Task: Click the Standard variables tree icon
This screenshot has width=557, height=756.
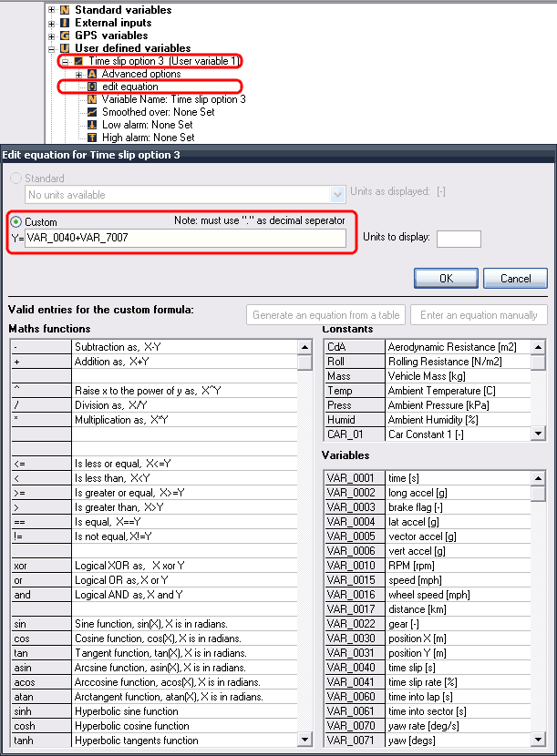Action: [65, 10]
